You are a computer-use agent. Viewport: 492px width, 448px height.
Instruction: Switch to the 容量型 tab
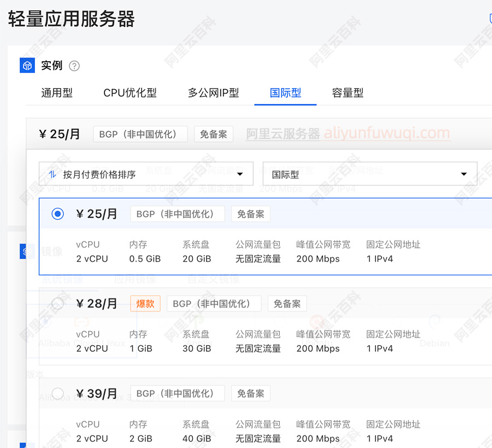pyautogui.click(x=348, y=93)
